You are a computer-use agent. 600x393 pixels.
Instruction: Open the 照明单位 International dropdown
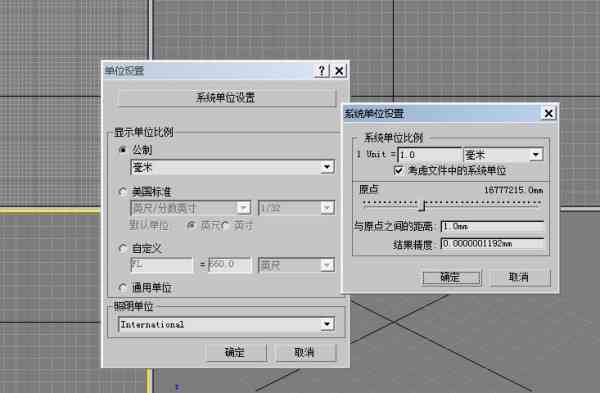pyautogui.click(x=227, y=324)
